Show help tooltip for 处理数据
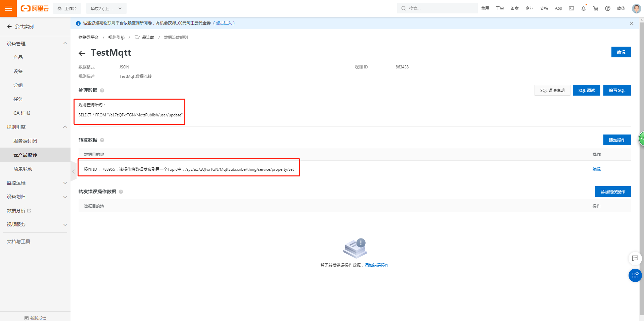Screen dimensions: 644x321 (x=102, y=90)
